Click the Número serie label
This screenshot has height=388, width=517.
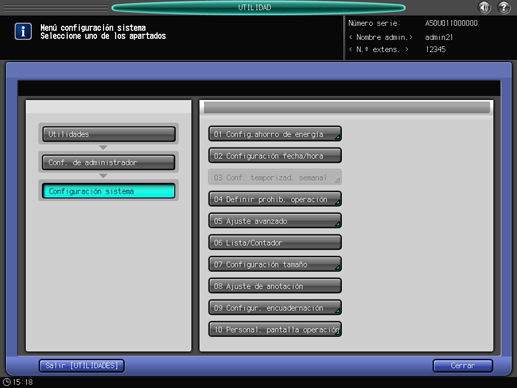click(x=374, y=23)
